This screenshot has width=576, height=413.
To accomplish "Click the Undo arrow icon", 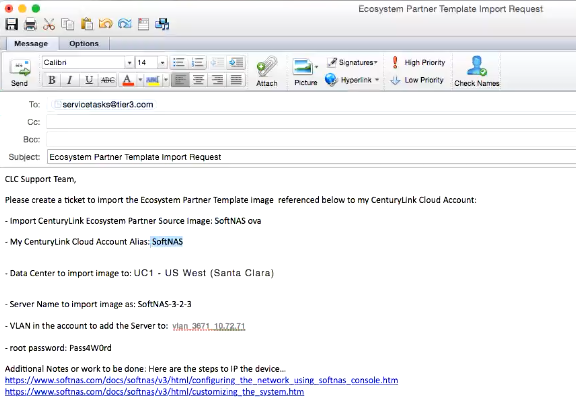I will coord(106,24).
